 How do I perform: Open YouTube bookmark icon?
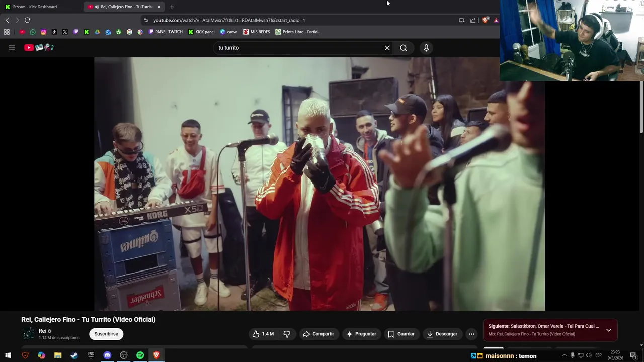point(22,32)
